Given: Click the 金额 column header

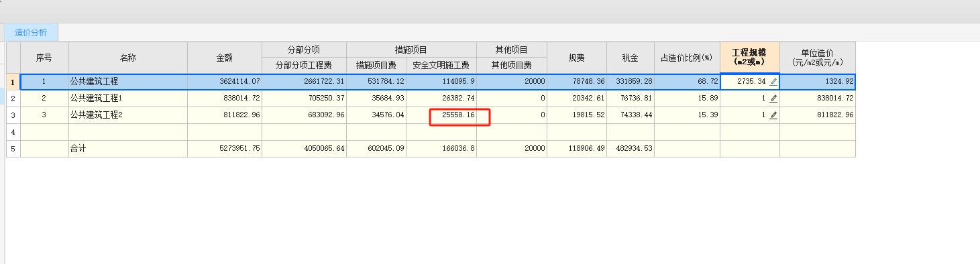Looking at the screenshot, I should (225, 58).
